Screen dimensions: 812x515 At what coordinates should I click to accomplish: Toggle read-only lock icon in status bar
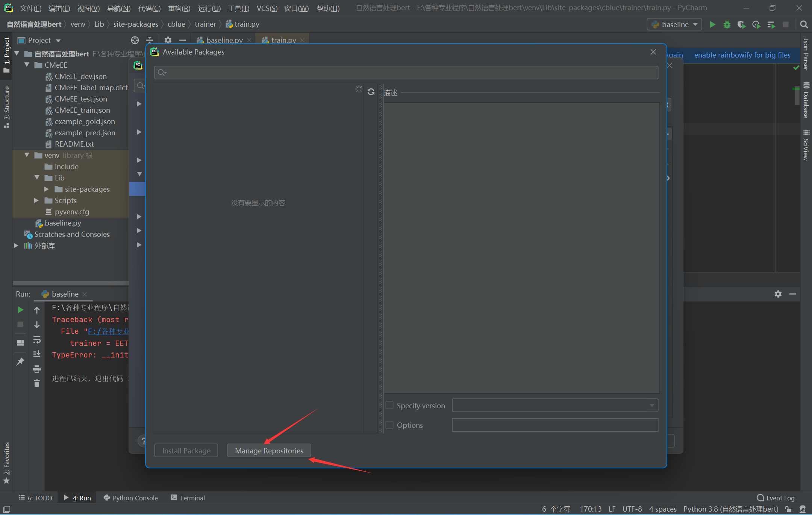788,509
